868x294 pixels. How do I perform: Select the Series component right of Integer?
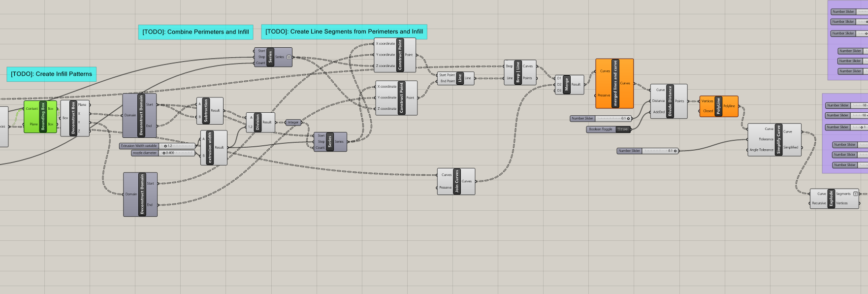(330, 142)
